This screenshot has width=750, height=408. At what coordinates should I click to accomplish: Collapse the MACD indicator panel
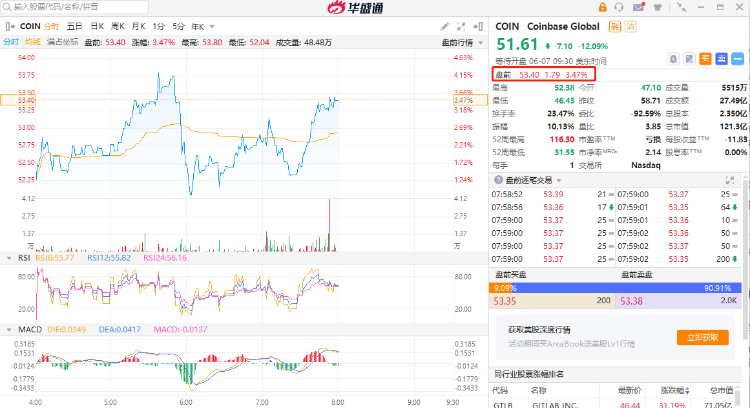pyautogui.click(x=9, y=330)
